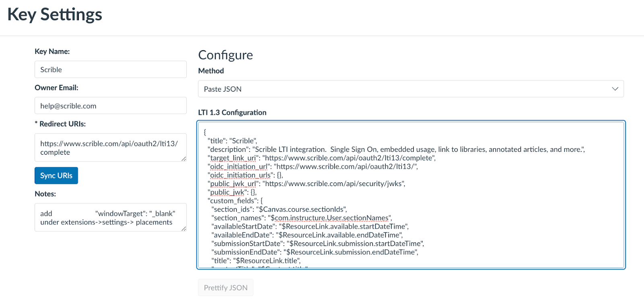This screenshot has width=644, height=301.
Task: Click the chevron arrow of Method dropdown
Action: tap(615, 89)
